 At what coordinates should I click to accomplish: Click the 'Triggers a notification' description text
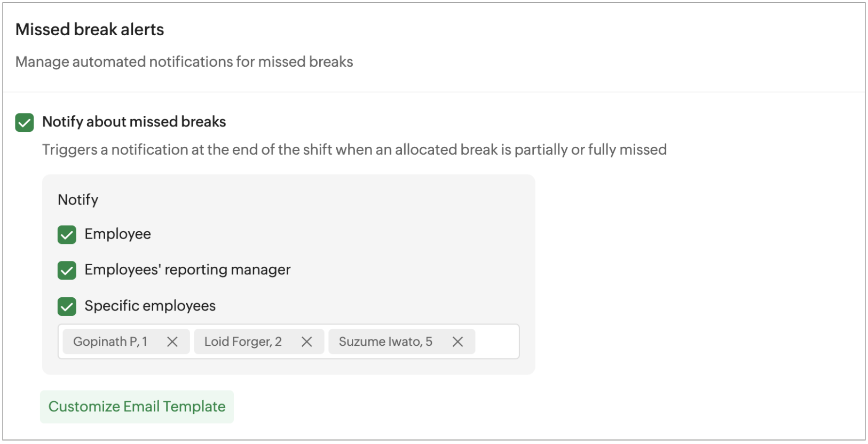tap(354, 149)
